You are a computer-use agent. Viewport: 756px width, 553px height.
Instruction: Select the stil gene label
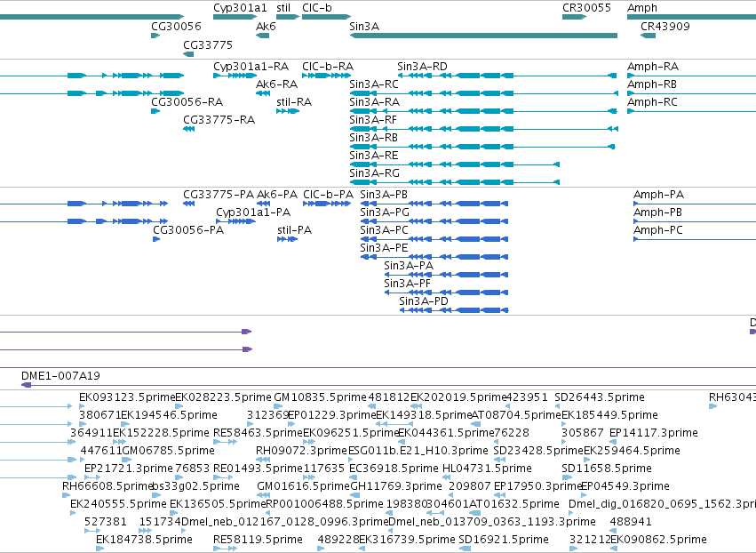pyautogui.click(x=283, y=8)
